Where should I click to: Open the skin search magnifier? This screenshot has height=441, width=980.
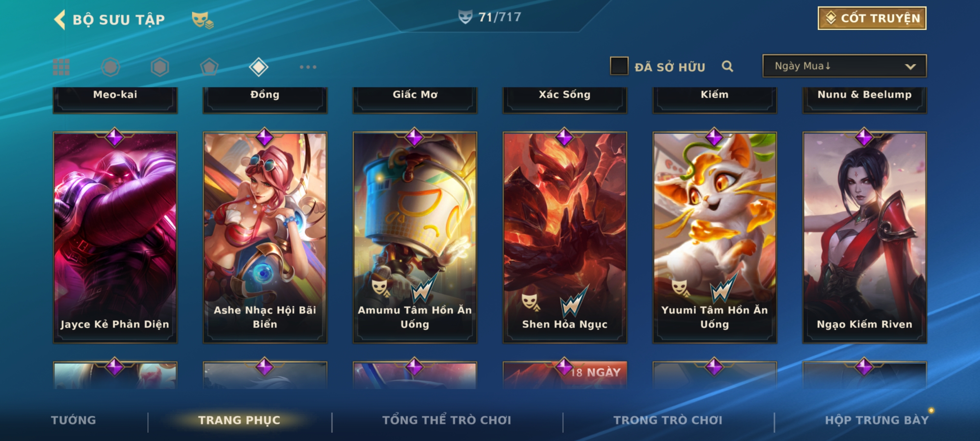click(727, 66)
